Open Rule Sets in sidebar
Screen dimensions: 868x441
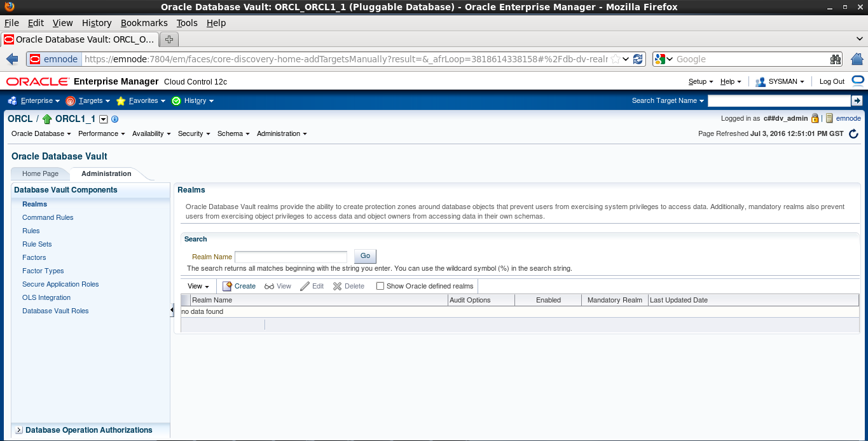tap(37, 244)
